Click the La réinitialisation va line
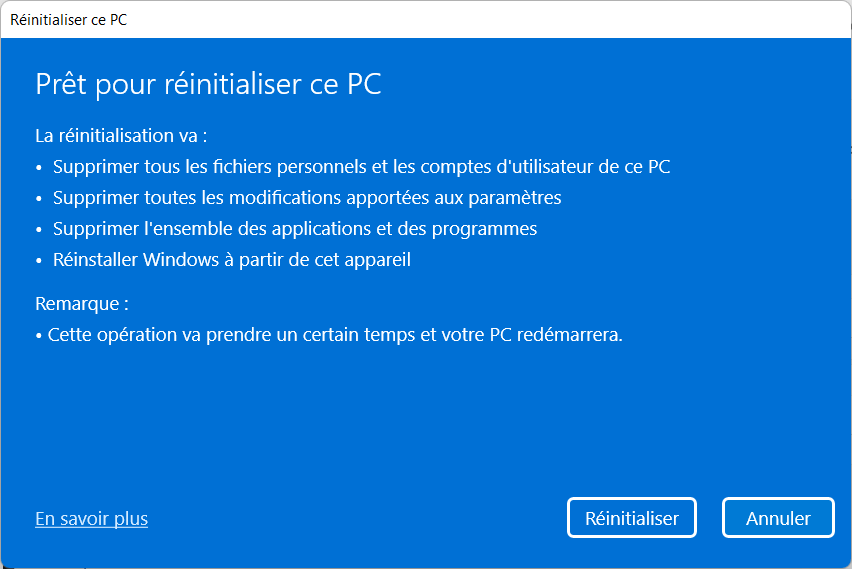 [x=121, y=135]
